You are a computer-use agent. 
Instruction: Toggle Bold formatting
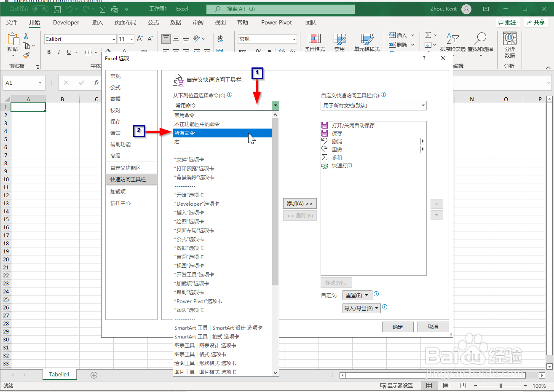pyautogui.click(x=49, y=52)
